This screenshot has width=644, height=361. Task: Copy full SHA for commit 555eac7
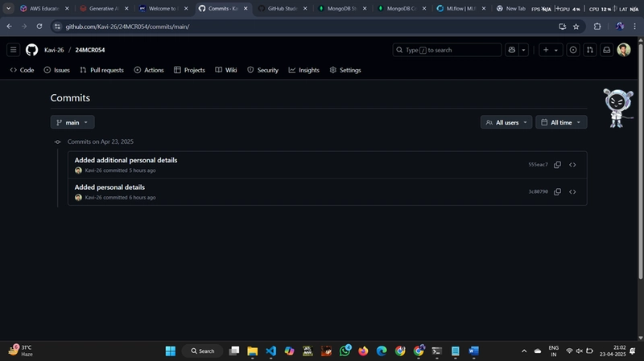coord(557,165)
